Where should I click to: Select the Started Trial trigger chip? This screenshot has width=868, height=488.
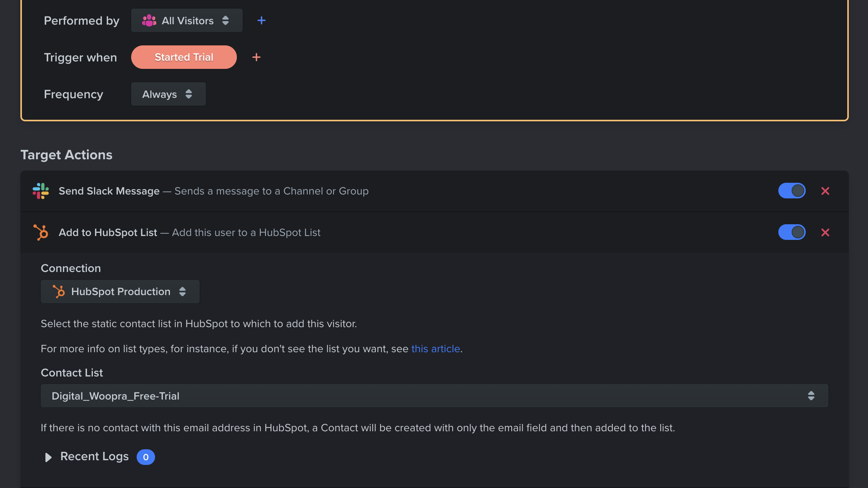pyautogui.click(x=184, y=57)
